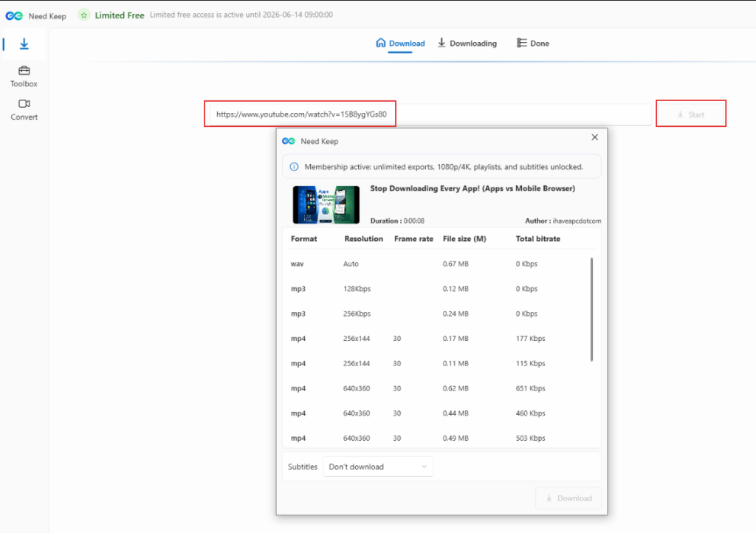Click the Start button

point(691,114)
